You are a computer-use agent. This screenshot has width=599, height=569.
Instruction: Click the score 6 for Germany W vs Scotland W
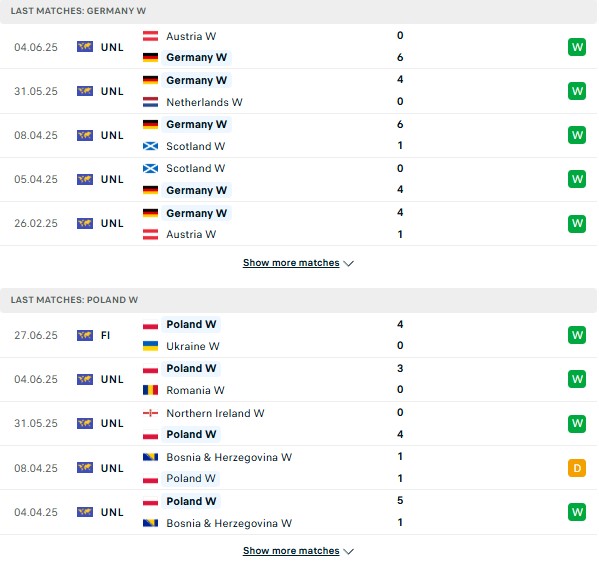coord(400,124)
